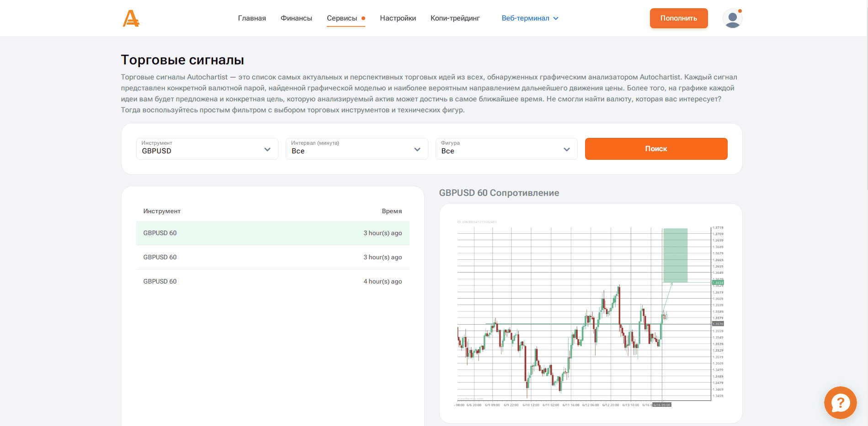Click the Пополнить button

point(679,18)
